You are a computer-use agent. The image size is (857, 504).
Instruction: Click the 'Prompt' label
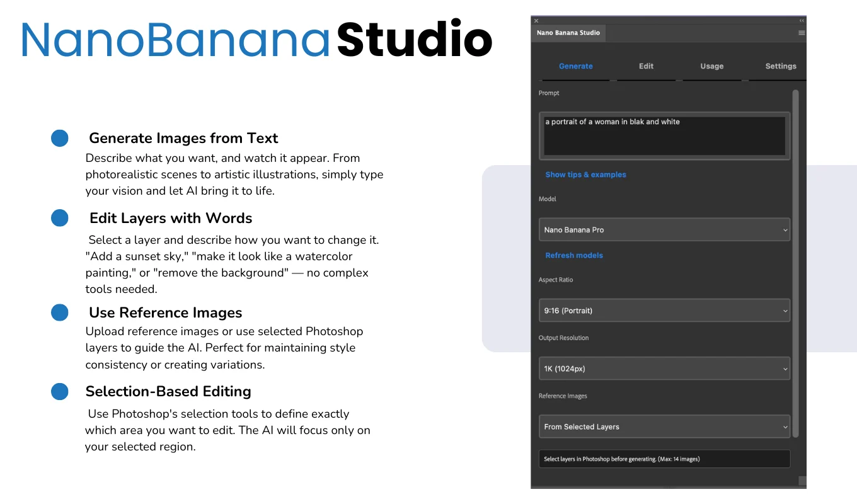pos(549,93)
